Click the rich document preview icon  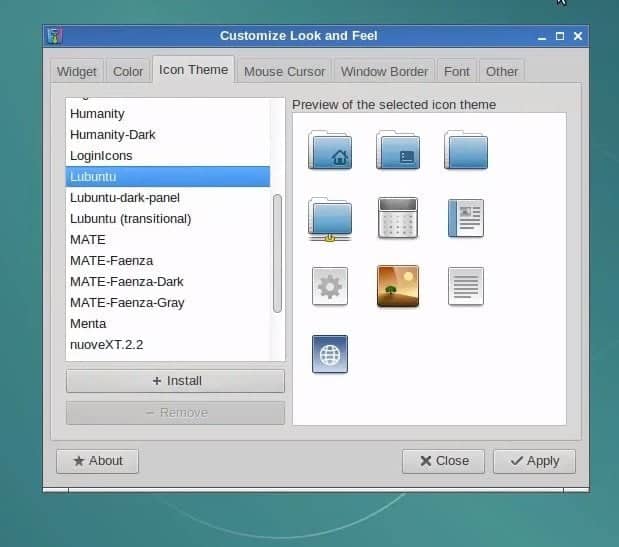tap(466, 218)
